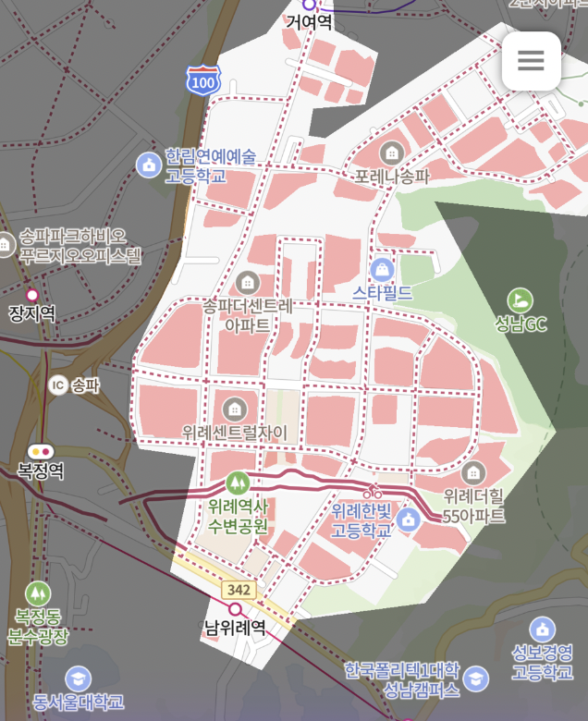Screen dimensions: 588x721
Task: Click the 거여역 station label
Action: pos(309,22)
